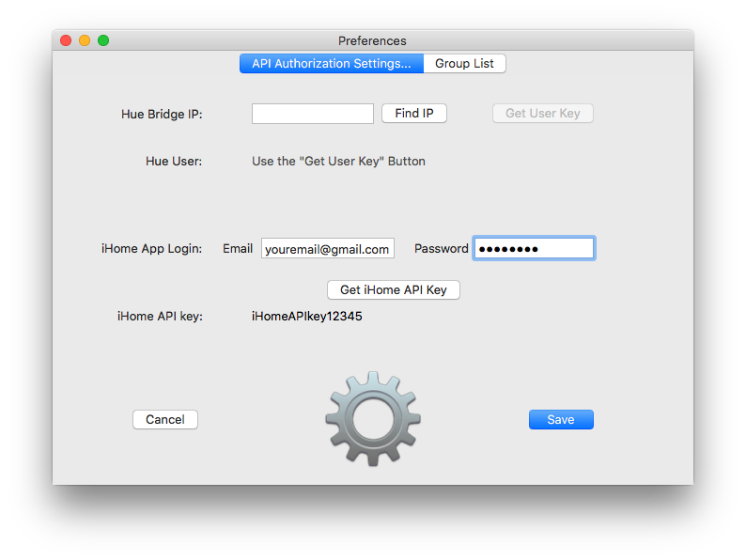
Task: Click the 'iHome API key:' label
Action: pyautogui.click(x=160, y=317)
